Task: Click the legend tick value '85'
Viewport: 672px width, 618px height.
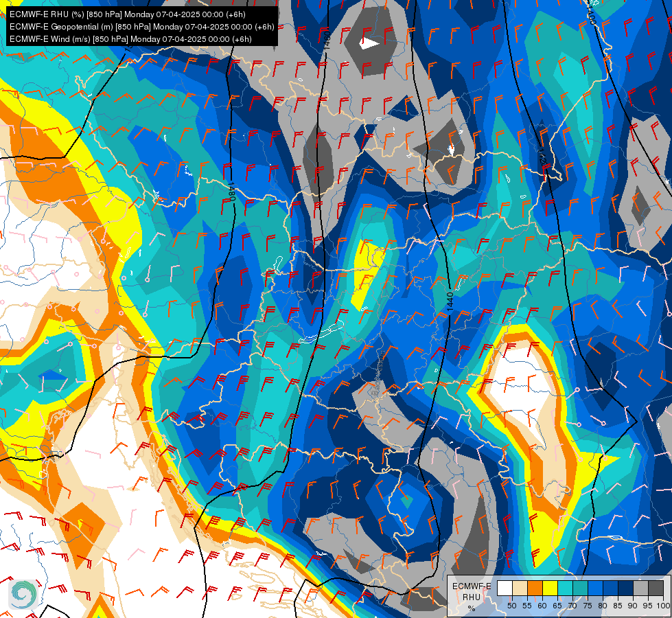Action: [618, 606]
